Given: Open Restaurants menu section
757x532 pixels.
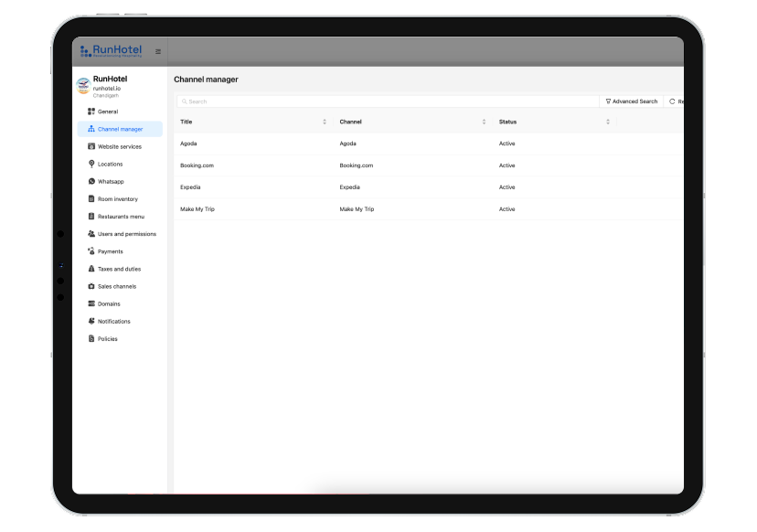Looking at the screenshot, I should pyautogui.click(x=120, y=217).
